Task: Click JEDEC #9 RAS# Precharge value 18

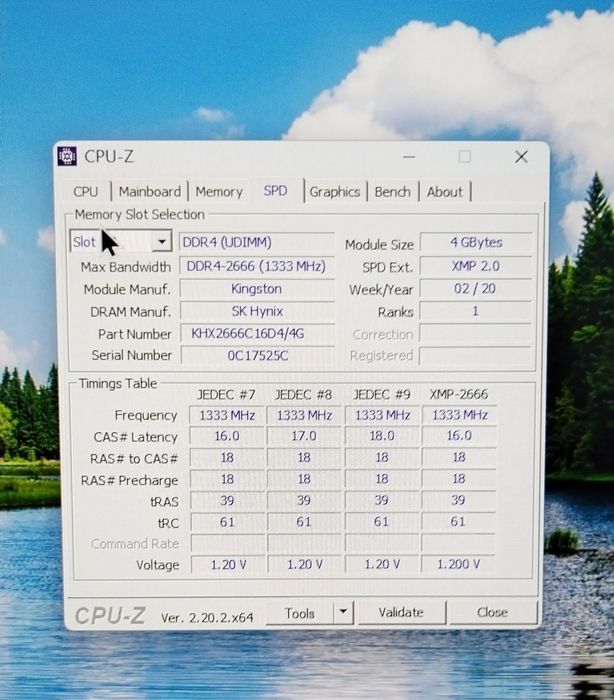Action: coord(382,479)
